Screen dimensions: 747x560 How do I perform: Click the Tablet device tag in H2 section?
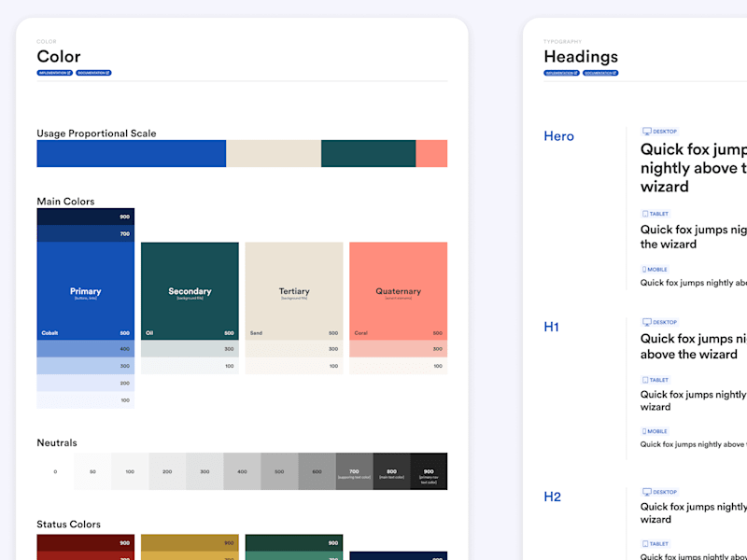point(656,544)
